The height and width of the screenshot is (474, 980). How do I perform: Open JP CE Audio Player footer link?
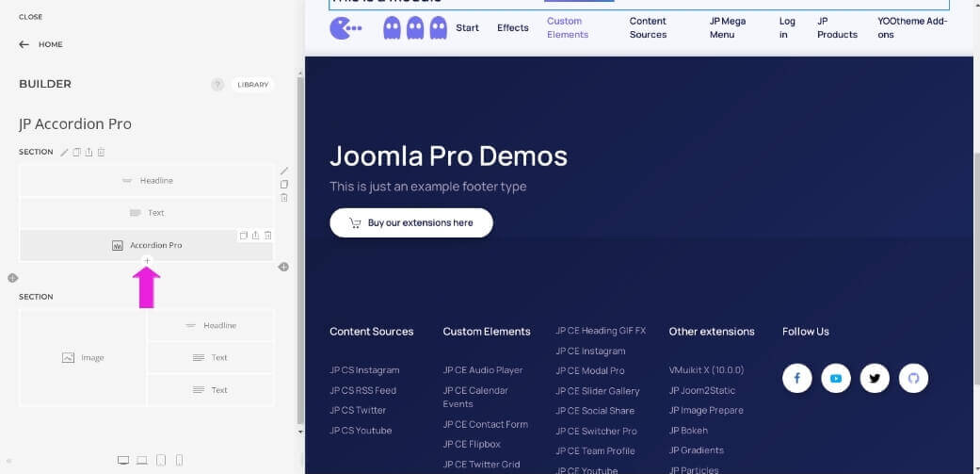tap(483, 370)
